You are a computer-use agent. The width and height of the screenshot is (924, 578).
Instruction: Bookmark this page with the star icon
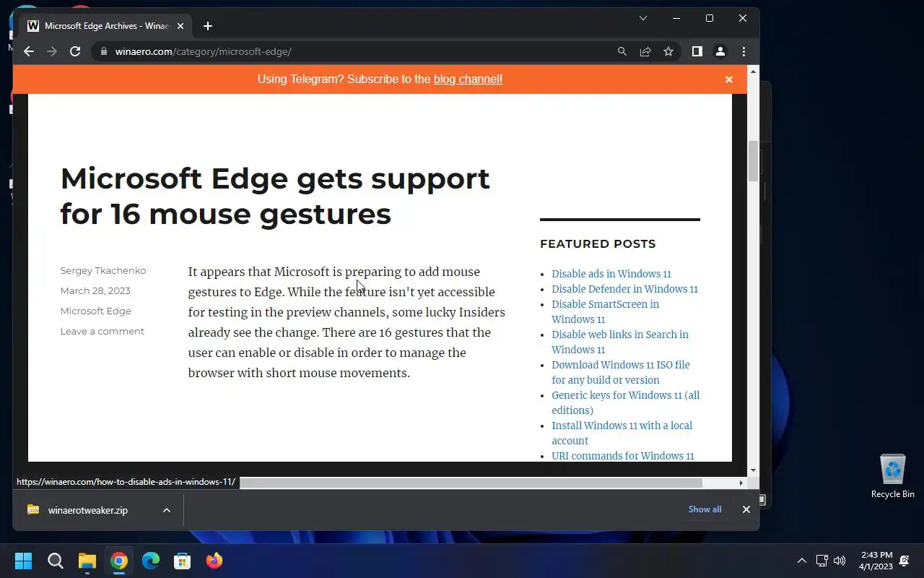pos(668,51)
